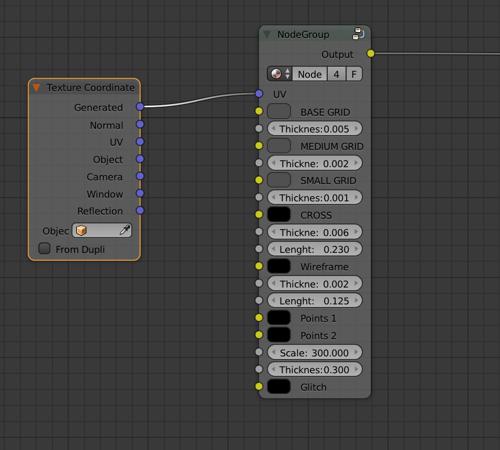The image size is (500, 450).
Task: Click the eyedropper in Object field
Action: [x=125, y=230]
